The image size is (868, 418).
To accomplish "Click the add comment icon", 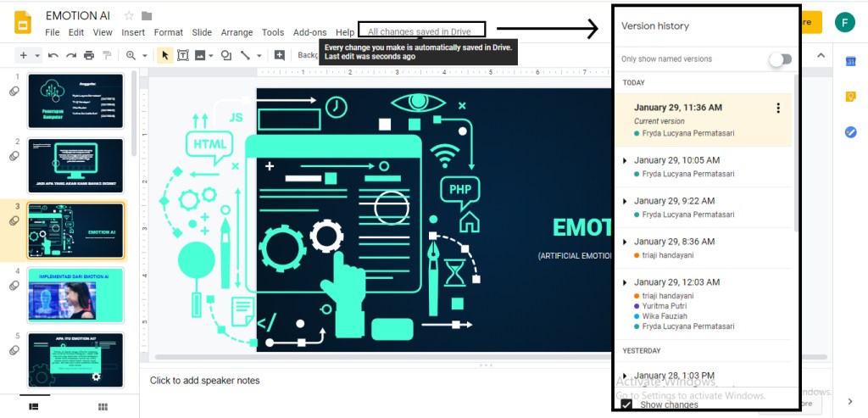I will point(280,55).
